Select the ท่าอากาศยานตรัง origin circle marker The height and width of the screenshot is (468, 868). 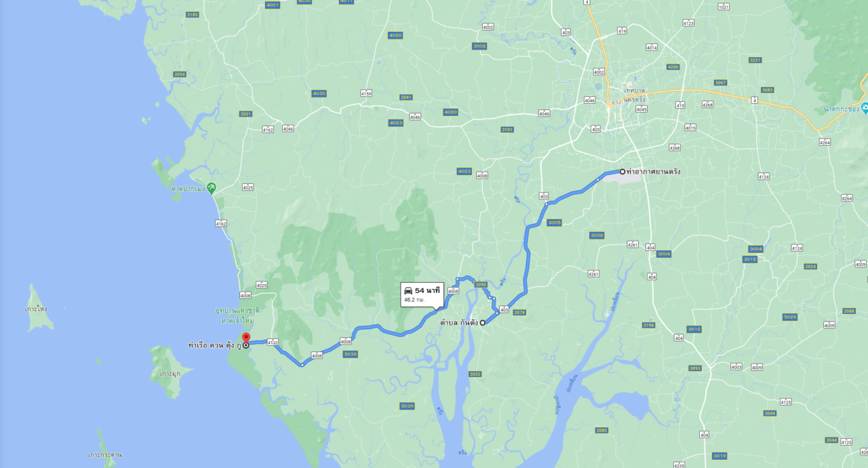[622, 172]
